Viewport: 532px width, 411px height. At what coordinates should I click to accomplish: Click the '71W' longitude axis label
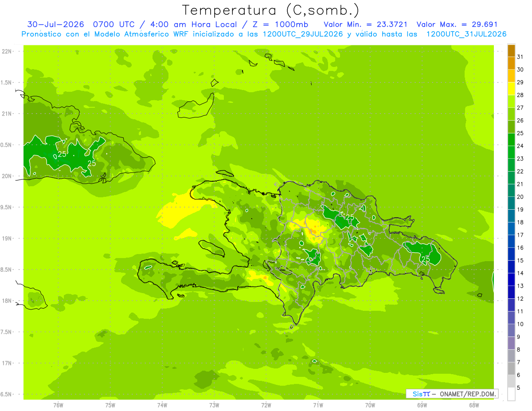[x=318, y=405]
